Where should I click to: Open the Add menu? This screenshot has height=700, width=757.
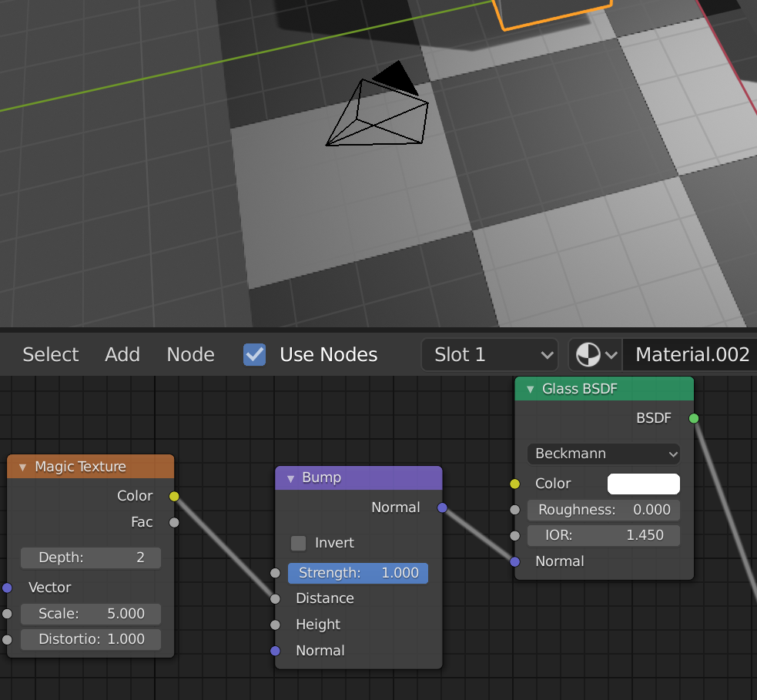tap(122, 355)
